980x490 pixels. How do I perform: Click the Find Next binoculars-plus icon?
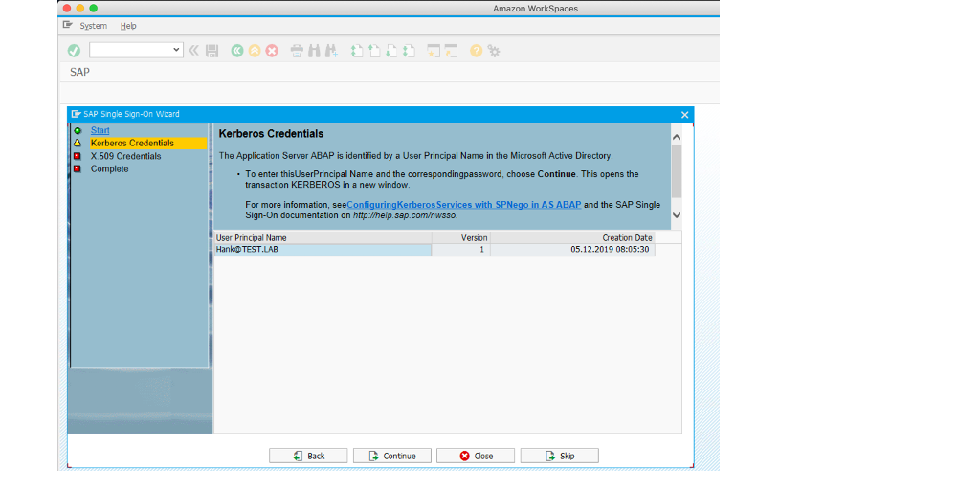[x=332, y=51]
